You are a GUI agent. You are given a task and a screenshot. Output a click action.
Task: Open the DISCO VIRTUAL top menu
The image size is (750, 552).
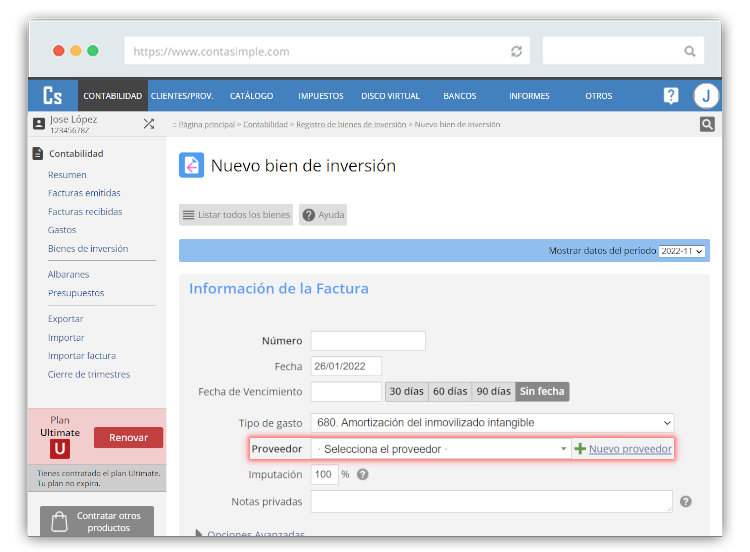390,96
